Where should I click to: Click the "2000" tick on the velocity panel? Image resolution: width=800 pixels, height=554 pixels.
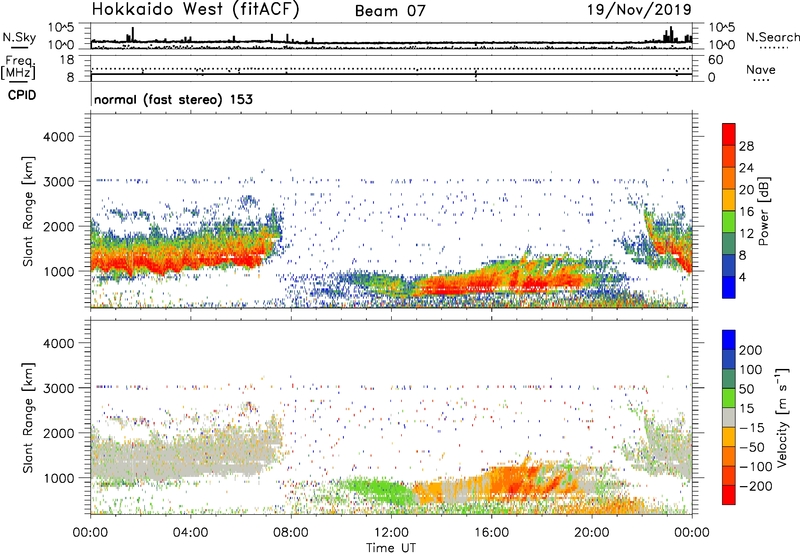(59, 433)
